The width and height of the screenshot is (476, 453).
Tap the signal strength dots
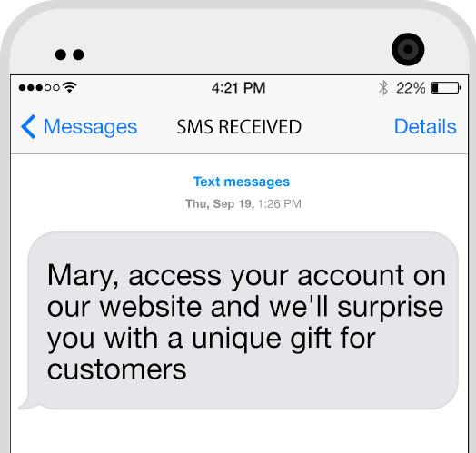[x=39, y=88]
